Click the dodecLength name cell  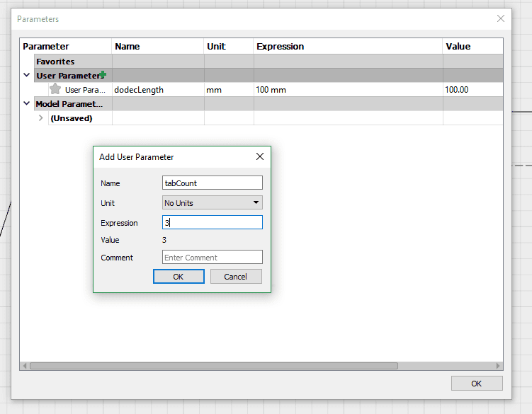[158, 89]
